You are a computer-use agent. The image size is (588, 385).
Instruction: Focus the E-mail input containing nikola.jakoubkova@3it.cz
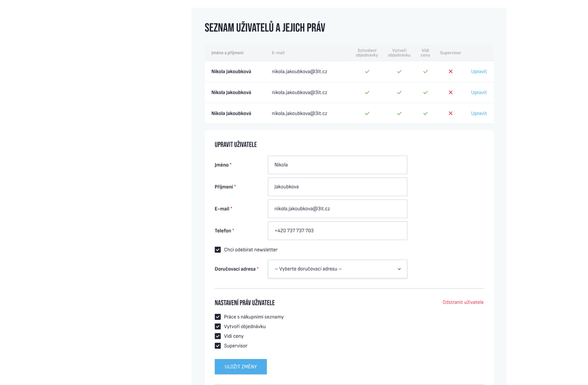click(x=337, y=209)
